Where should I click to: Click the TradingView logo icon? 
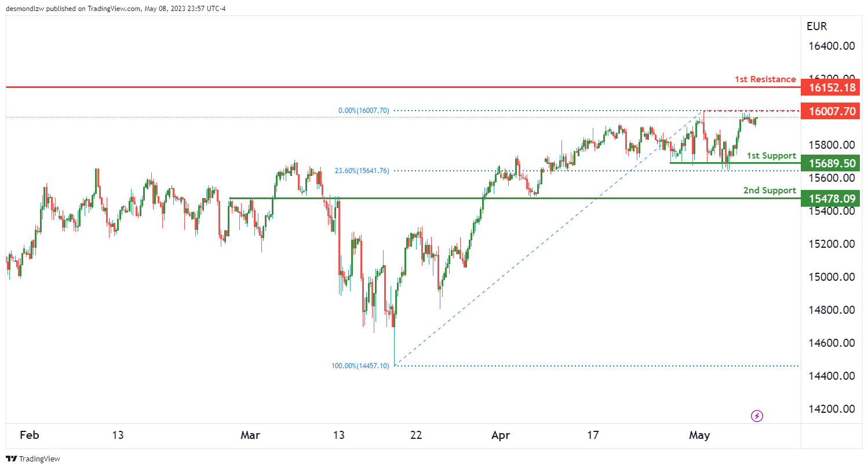click(x=12, y=459)
